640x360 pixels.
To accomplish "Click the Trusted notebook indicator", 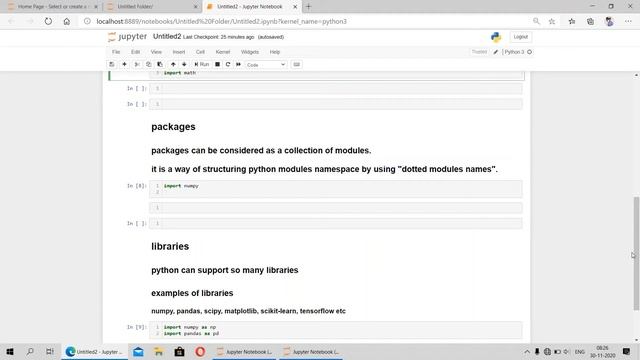I will [479, 52].
